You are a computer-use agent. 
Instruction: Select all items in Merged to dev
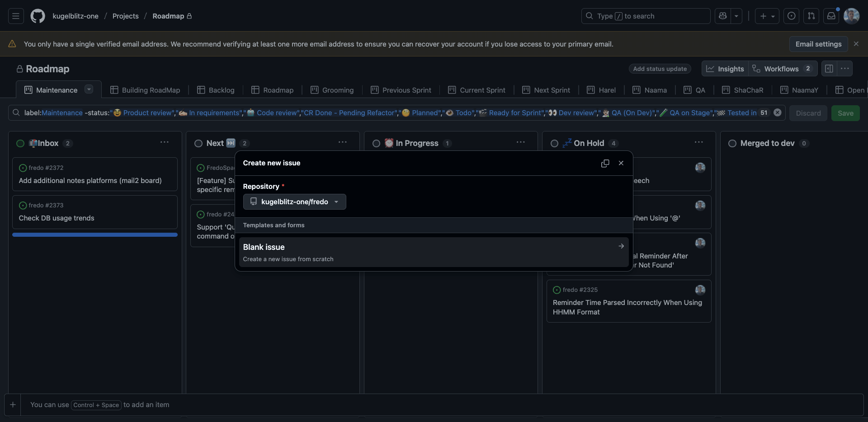[x=732, y=144]
